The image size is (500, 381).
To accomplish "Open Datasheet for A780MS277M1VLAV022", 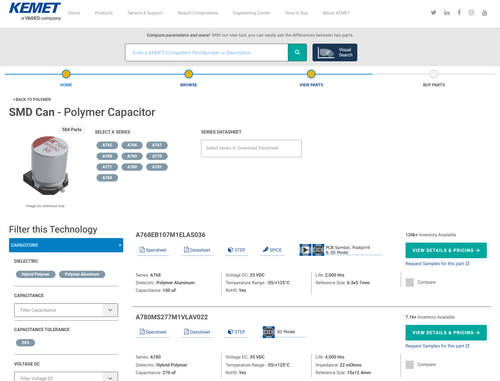I will point(197,332).
